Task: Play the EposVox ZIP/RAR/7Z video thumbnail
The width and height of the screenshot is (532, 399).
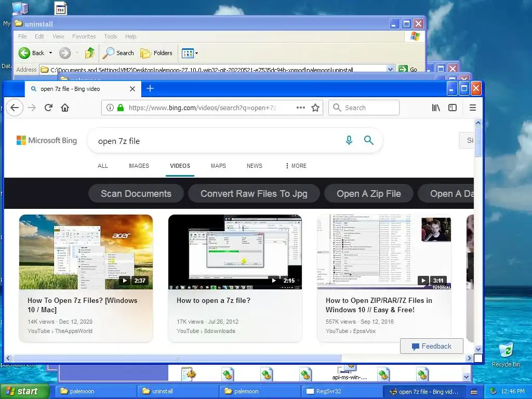Action: [x=384, y=252]
